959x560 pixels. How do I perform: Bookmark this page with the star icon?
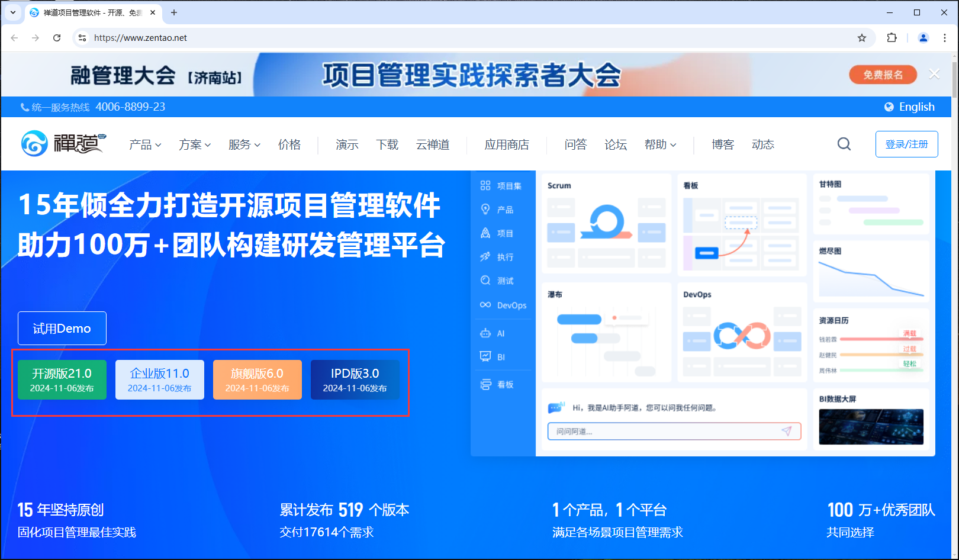click(x=862, y=38)
